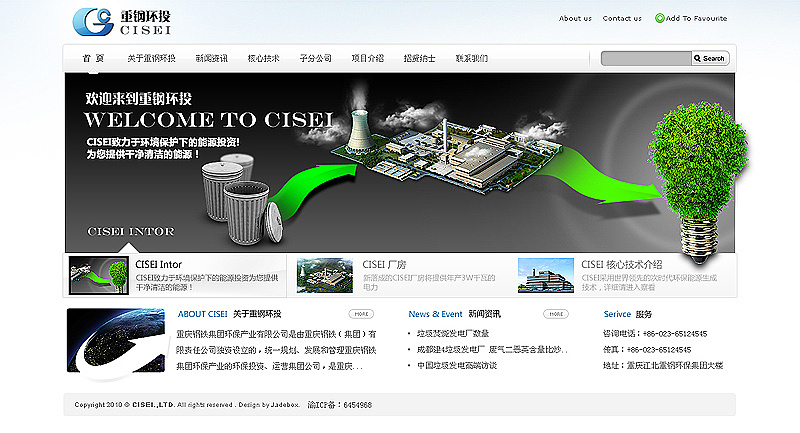
Task: Click the MORE button in ABOUT CISEI
Action: (x=361, y=314)
